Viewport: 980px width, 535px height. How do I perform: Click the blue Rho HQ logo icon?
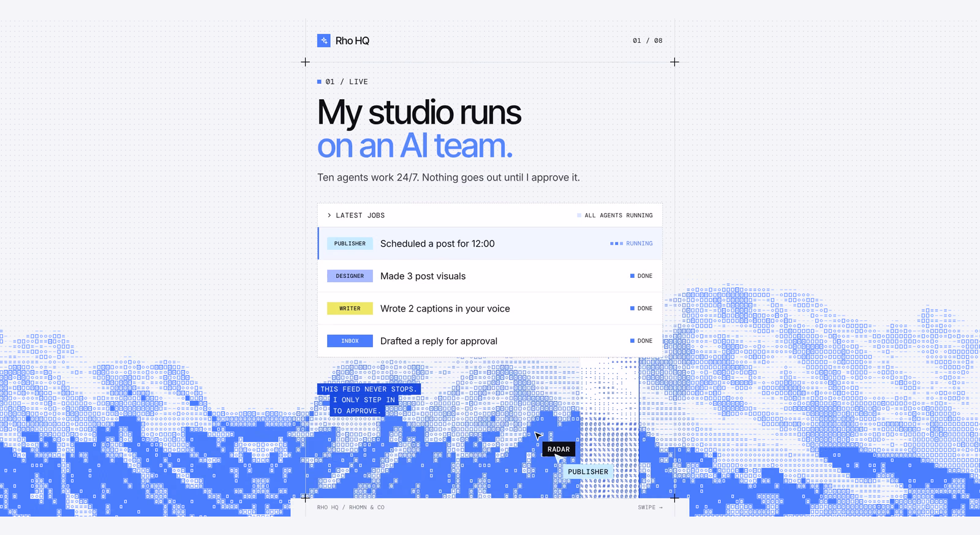(x=324, y=40)
